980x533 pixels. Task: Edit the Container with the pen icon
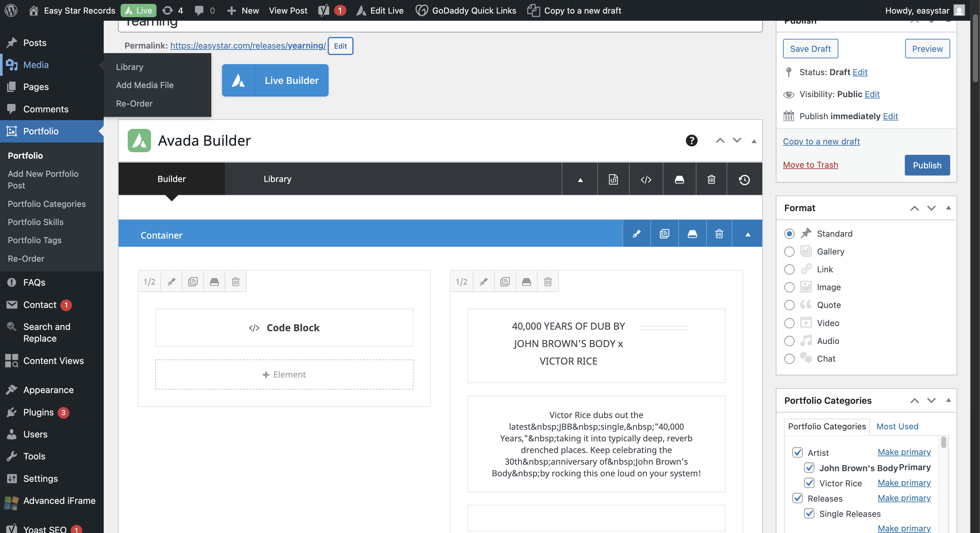(636, 234)
